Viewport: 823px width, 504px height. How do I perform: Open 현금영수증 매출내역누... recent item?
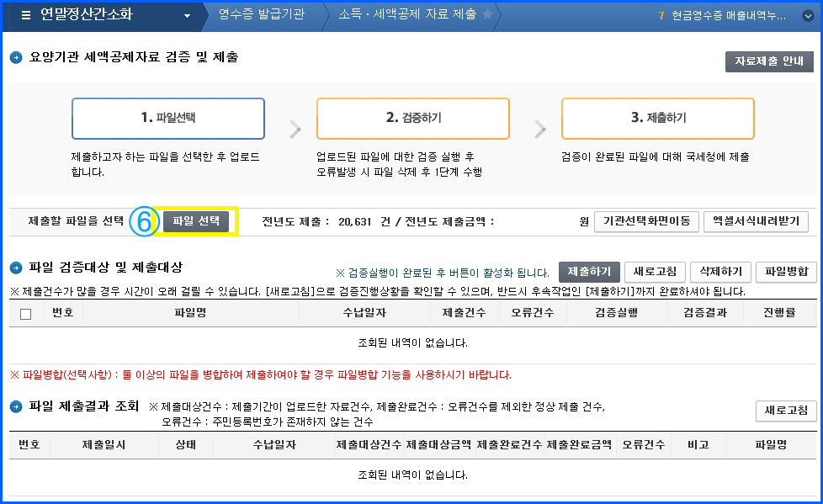729,16
